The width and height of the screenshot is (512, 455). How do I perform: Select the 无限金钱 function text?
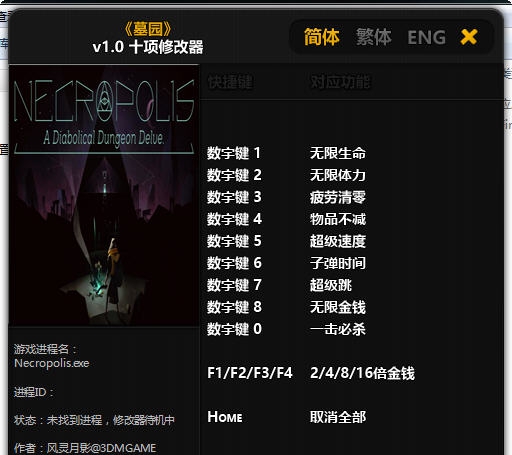338,307
